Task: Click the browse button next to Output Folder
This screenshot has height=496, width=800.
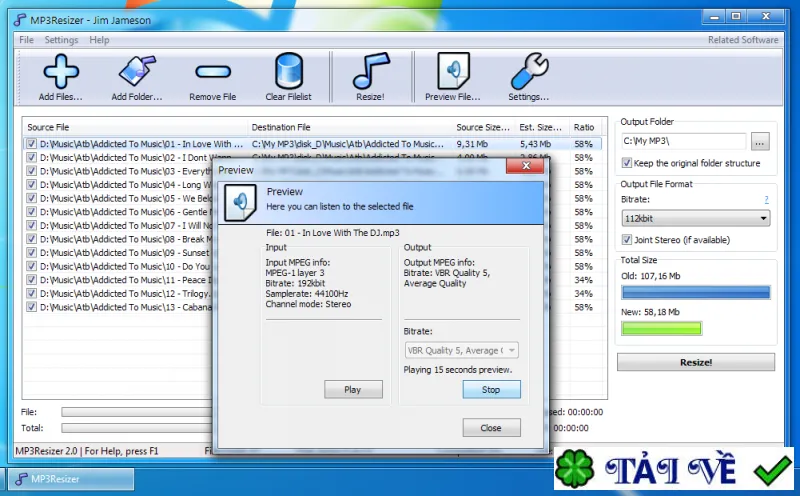Action: tap(760, 142)
